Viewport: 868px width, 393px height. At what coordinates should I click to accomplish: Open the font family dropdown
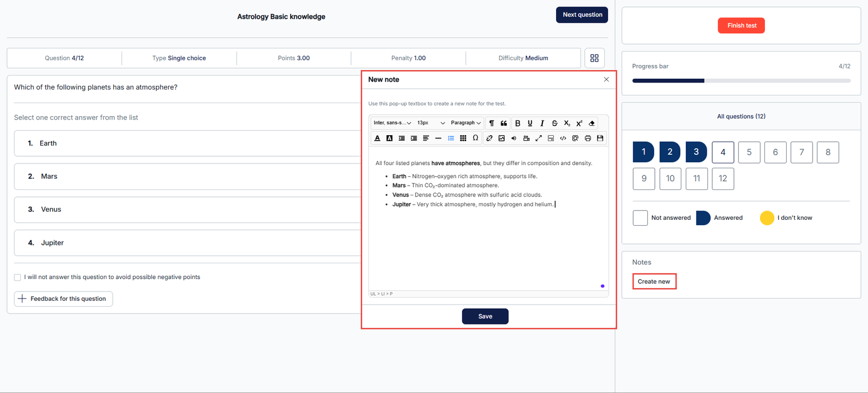[392, 123]
